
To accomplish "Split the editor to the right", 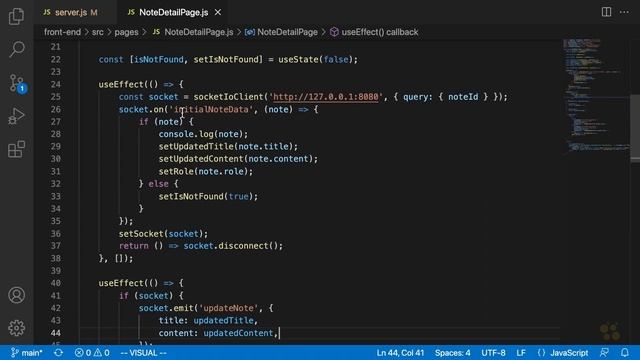I will pyautogui.click(x=607, y=12).
